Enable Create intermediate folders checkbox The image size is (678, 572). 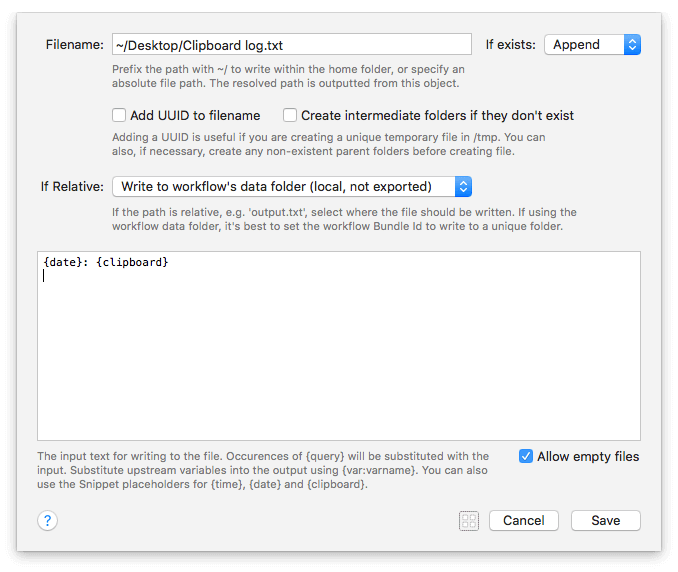[290, 115]
